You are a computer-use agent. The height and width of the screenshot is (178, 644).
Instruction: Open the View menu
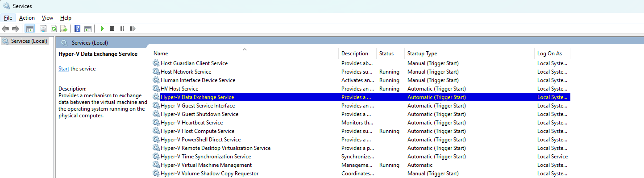click(47, 18)
